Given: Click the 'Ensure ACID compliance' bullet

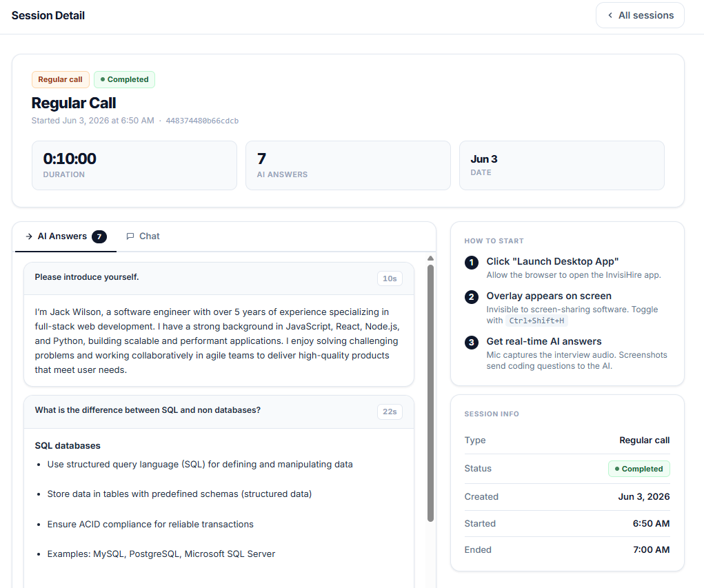Looking at the screenshot, I should pyautogui.click(x=150, y=525).
